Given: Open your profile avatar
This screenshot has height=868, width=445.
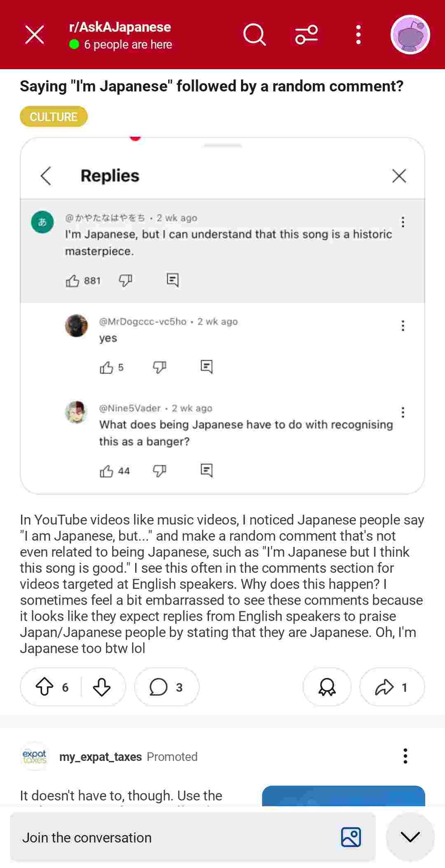Looking at the screenshot, I should (410, 35).
